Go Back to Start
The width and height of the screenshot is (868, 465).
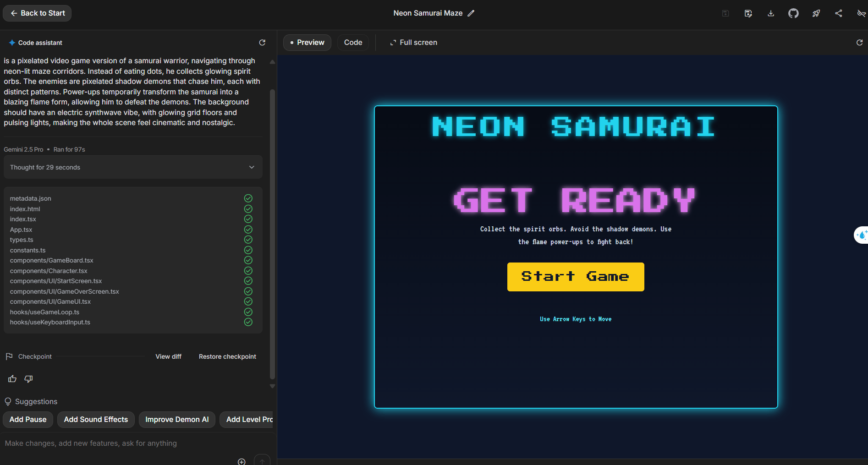(x=37, y=13)
